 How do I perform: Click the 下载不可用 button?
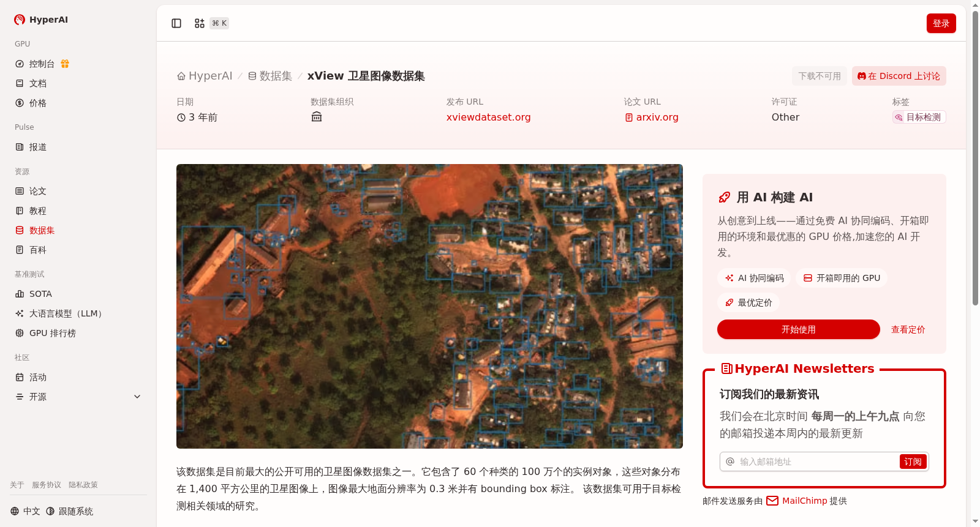[x=820, y=76]
